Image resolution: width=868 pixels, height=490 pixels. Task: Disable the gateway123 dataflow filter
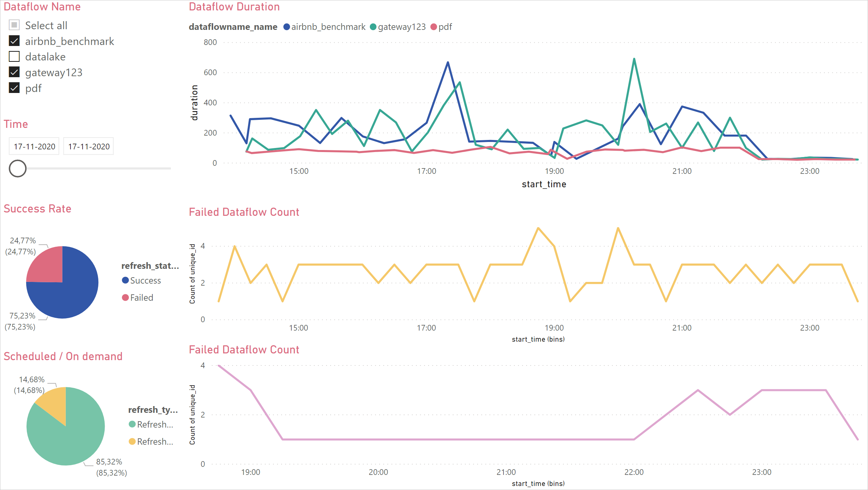[14, 72]
